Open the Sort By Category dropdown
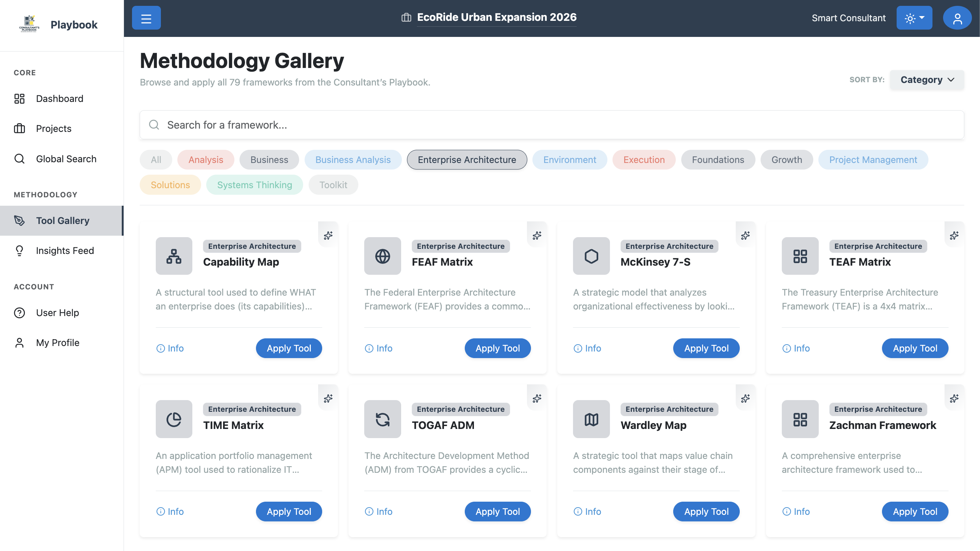 coord(926,80)
